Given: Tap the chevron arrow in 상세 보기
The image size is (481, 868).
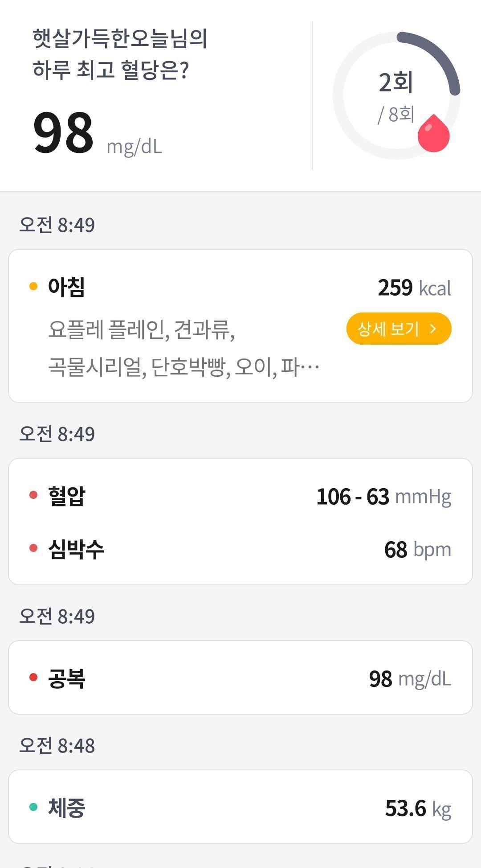Looking at the screenshot, I should click(x=433, y=329).
